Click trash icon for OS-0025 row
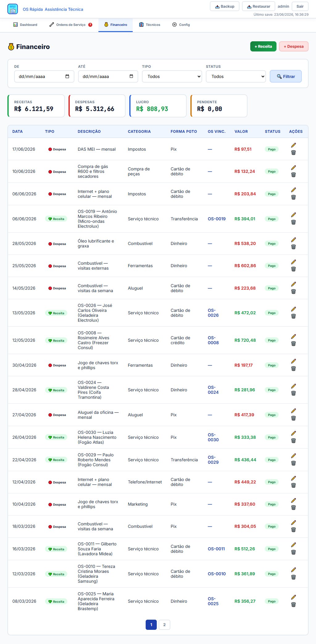 click(x=293, y=605)
